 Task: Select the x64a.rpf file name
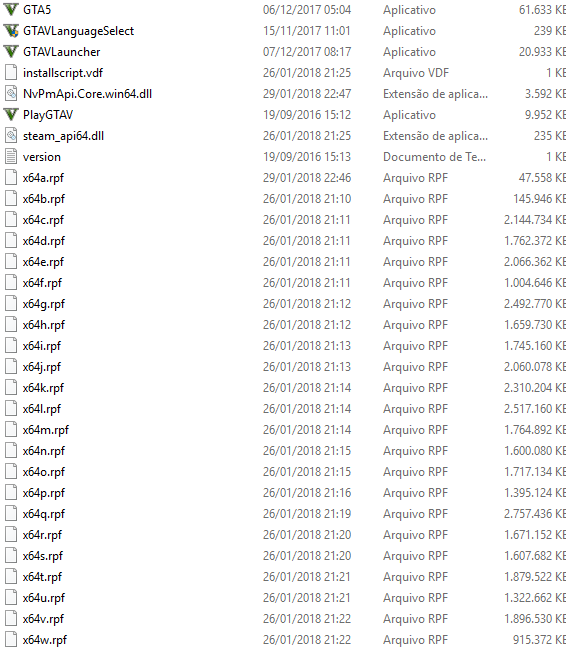(x=43, y=178)
